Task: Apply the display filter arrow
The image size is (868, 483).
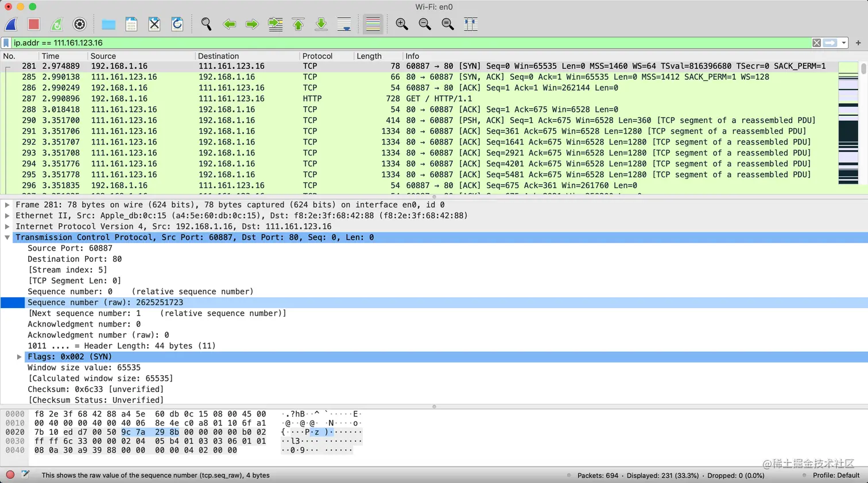Action: 830,43
